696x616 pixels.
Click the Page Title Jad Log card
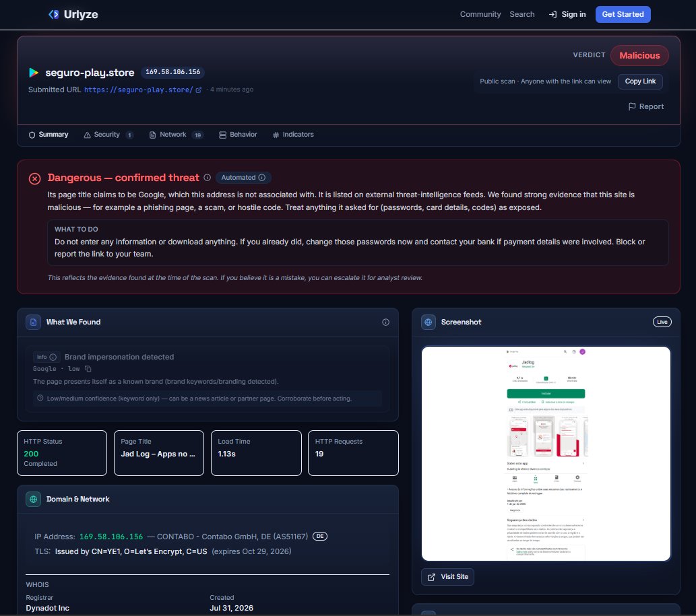[x=159, y=453]
